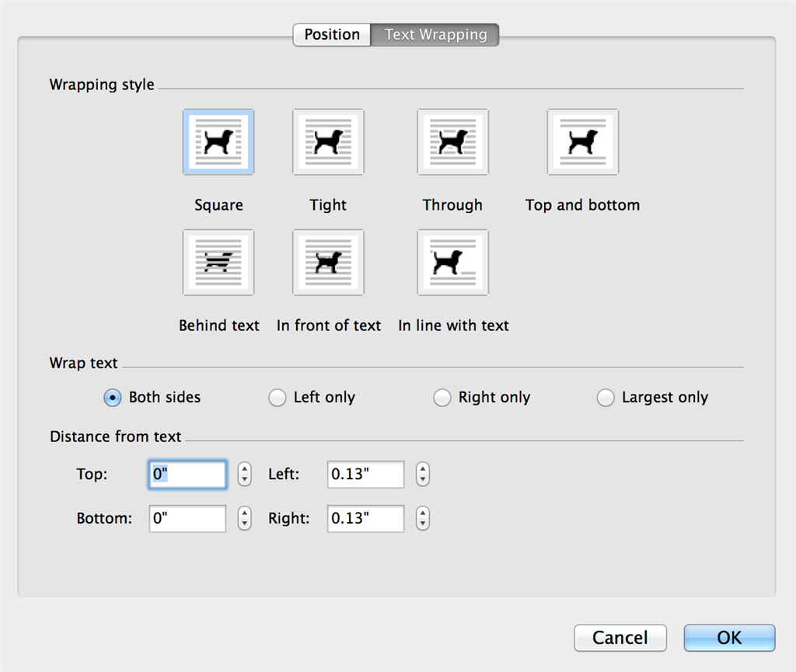Screen dimensions: 796x672
Task: Click the Bottom distance input field
Action: point(187,518)
